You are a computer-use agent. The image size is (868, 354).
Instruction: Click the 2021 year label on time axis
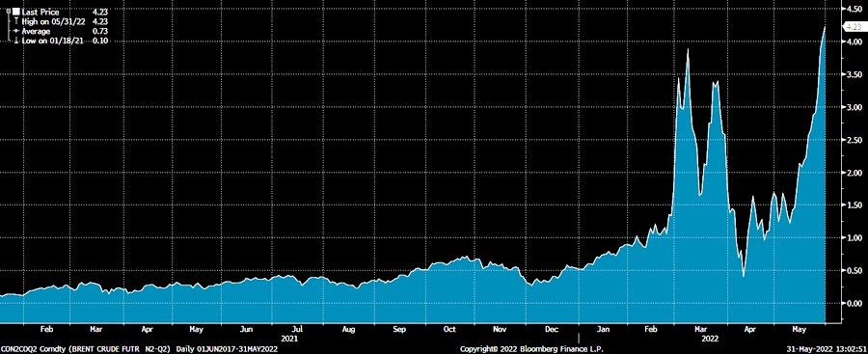[x=290, y=338]
